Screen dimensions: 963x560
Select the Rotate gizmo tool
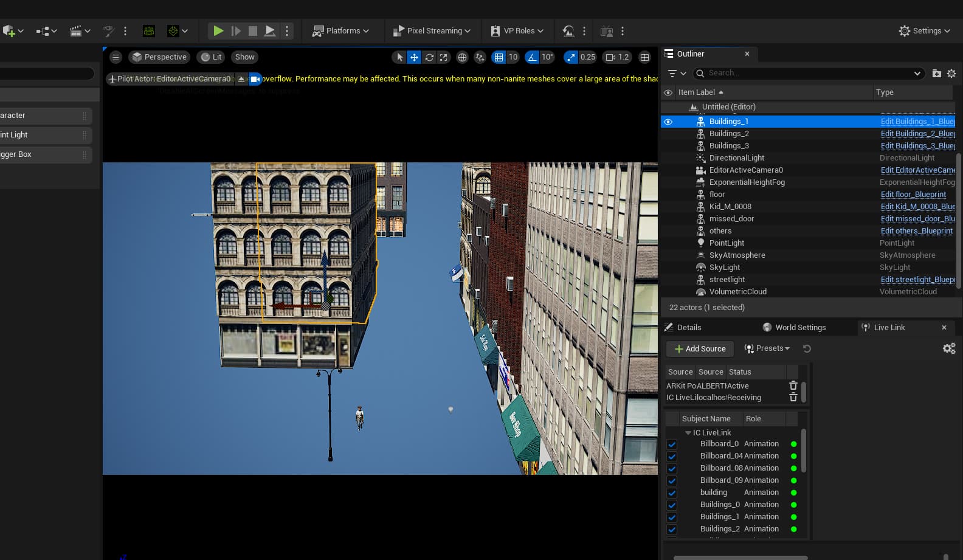point(429,57)
